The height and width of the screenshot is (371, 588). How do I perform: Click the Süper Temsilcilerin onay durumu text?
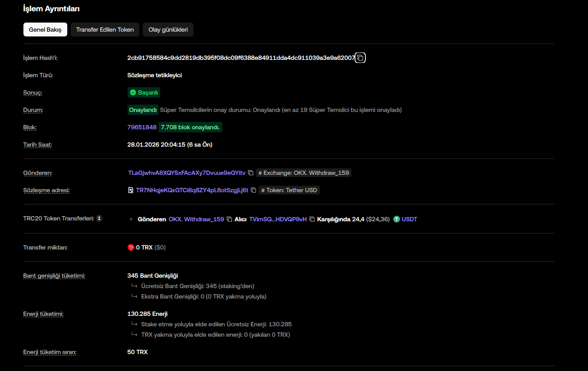coord(281,110)
